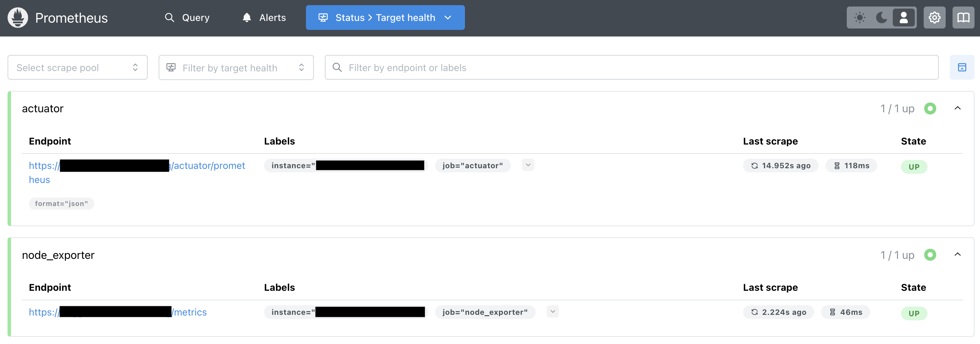Switch to dark theme moon icon
Screen dimensions: 980x344
coord(881,18)
